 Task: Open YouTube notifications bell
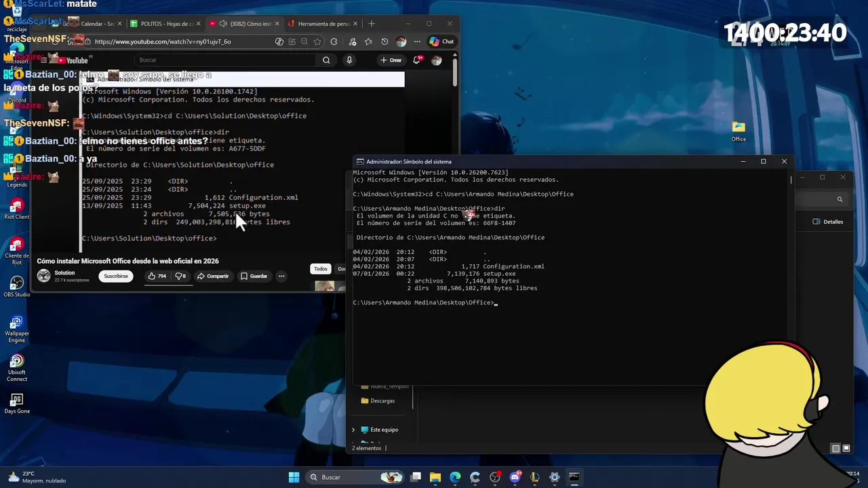(417, 60)
